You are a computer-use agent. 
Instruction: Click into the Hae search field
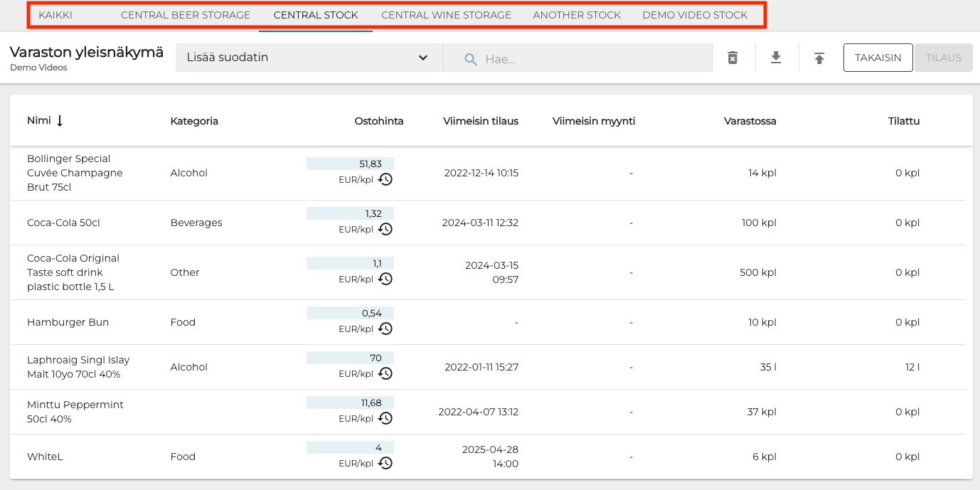pyautogui.click(x=590, y=59)
